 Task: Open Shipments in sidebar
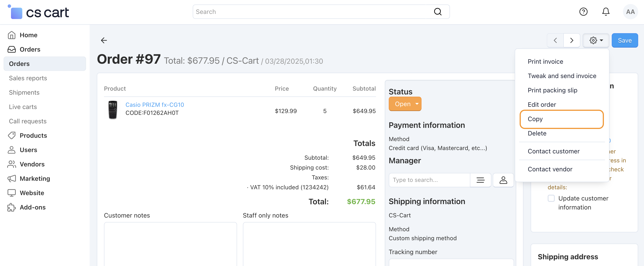pos(24,92)
